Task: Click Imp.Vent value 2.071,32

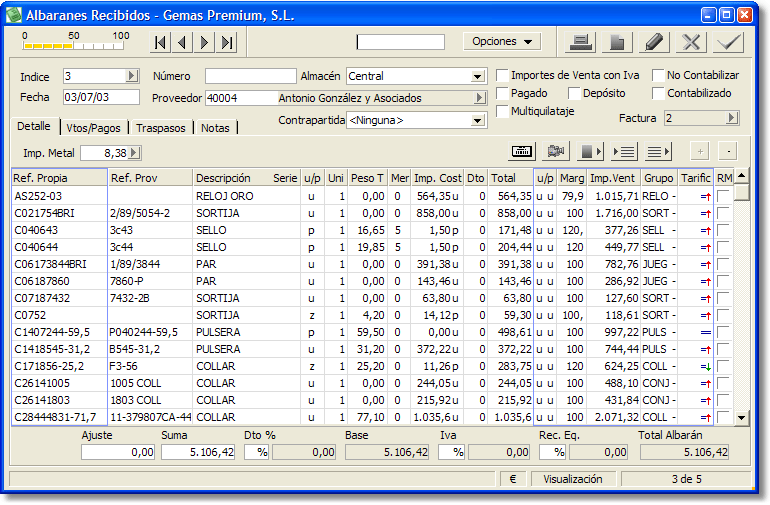Action: [x=616, y=418]
